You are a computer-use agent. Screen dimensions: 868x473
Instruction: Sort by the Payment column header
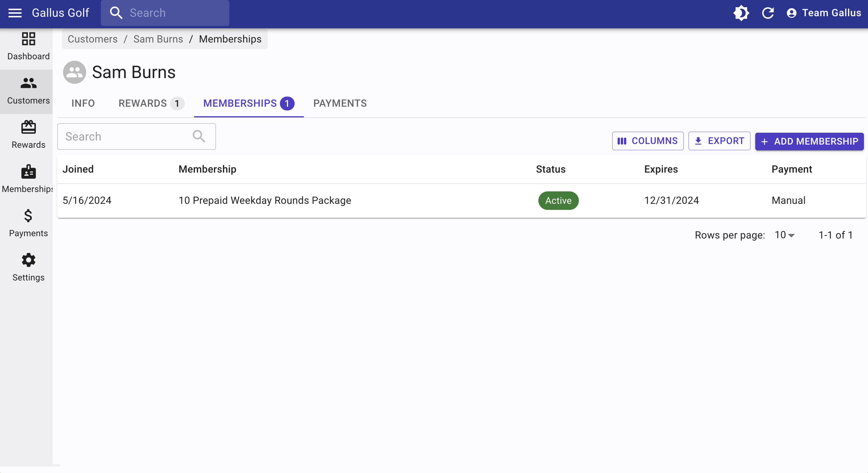[x=792, y=169]
